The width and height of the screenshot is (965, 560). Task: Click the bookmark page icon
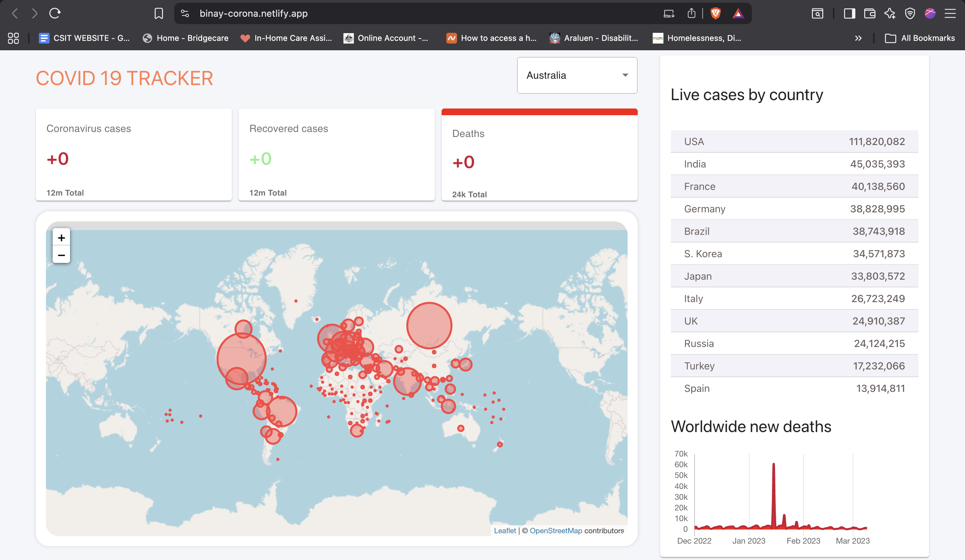tap(158, 13)
